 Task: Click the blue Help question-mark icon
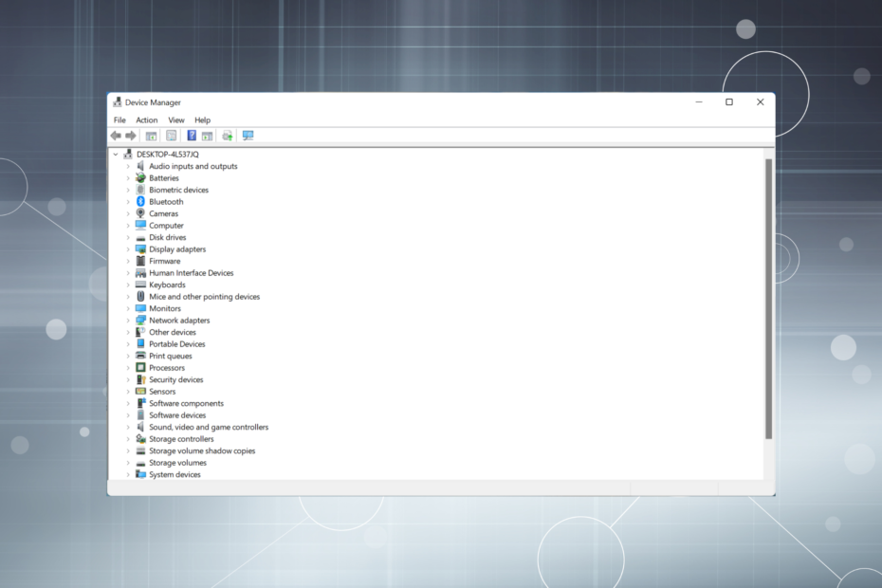pos(192,136)
